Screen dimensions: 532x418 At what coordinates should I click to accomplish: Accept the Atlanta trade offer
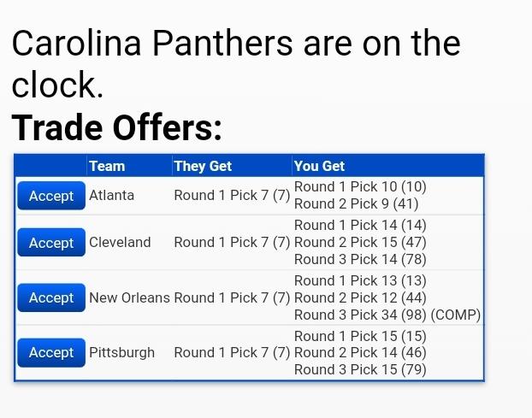coord(51,196)
